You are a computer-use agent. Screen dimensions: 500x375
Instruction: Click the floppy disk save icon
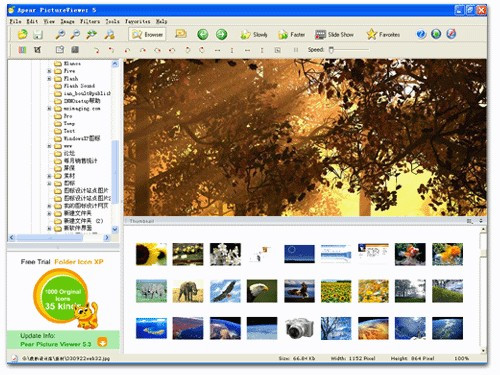[x=38, y=34]
